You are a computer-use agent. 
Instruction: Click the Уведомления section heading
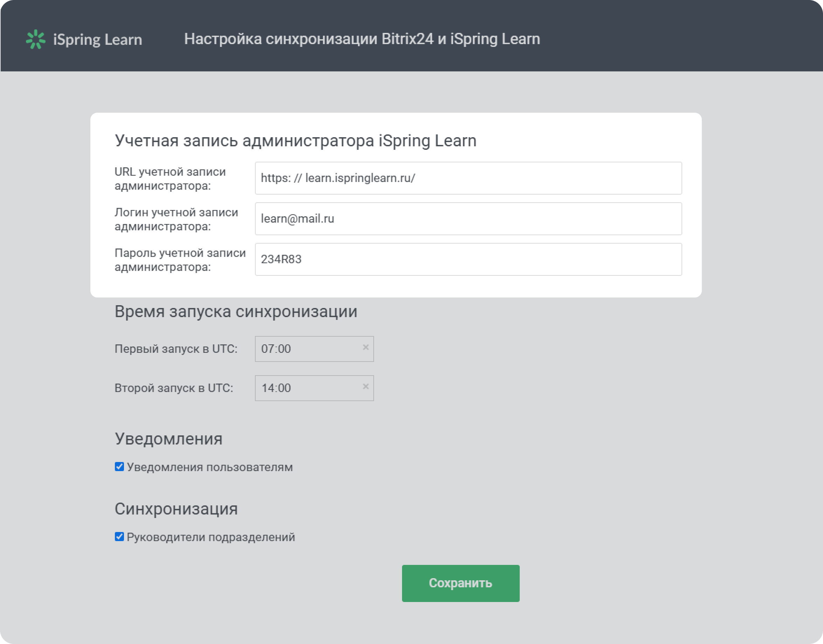point(168,439)
